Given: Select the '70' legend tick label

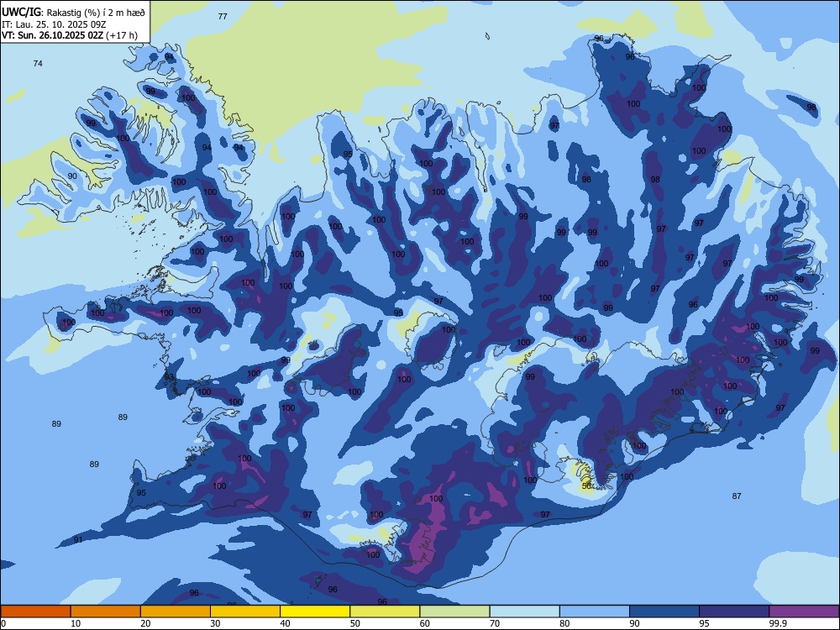Looking at the screenshot, I should 495,623.
